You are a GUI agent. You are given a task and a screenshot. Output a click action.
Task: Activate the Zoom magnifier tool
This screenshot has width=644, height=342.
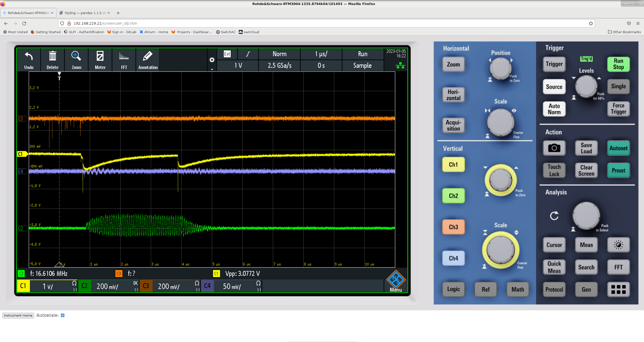click(76, 57)
